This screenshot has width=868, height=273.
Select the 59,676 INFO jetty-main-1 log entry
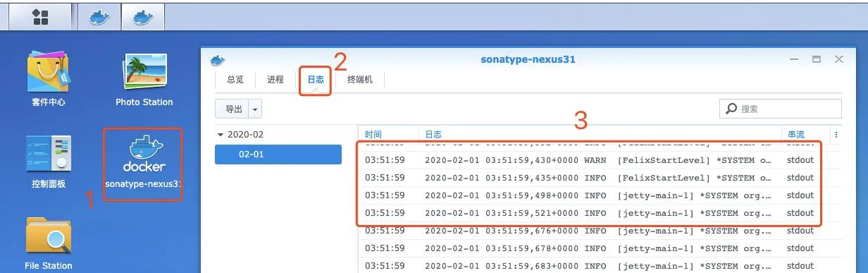[x=600, y=231]
